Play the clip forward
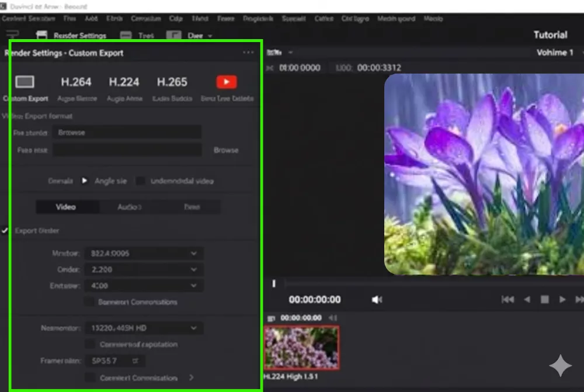This screenshot has height=392, width=584. [562, 300]
